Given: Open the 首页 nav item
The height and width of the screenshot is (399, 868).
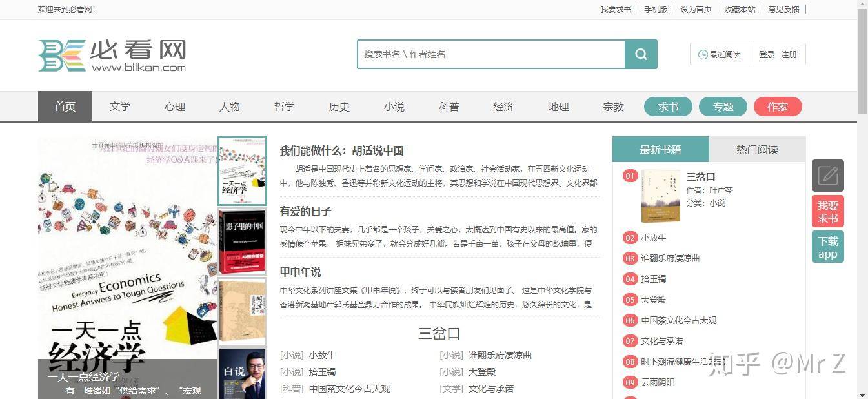Looking at the screenshot, I should 65,107.
